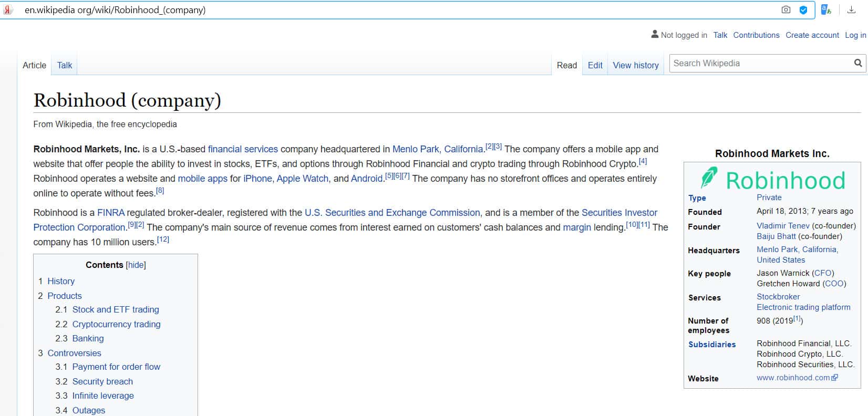The height and width of the screenshot is (416, 868).
Task: Click the margin link
Action: coord(577,227)
